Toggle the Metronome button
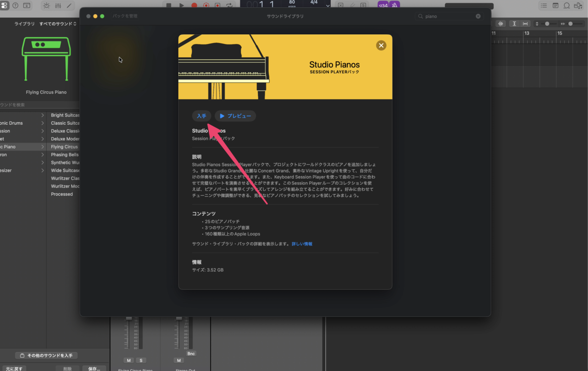The width and height of the screenshot is (588, 371). coord(394,5)
